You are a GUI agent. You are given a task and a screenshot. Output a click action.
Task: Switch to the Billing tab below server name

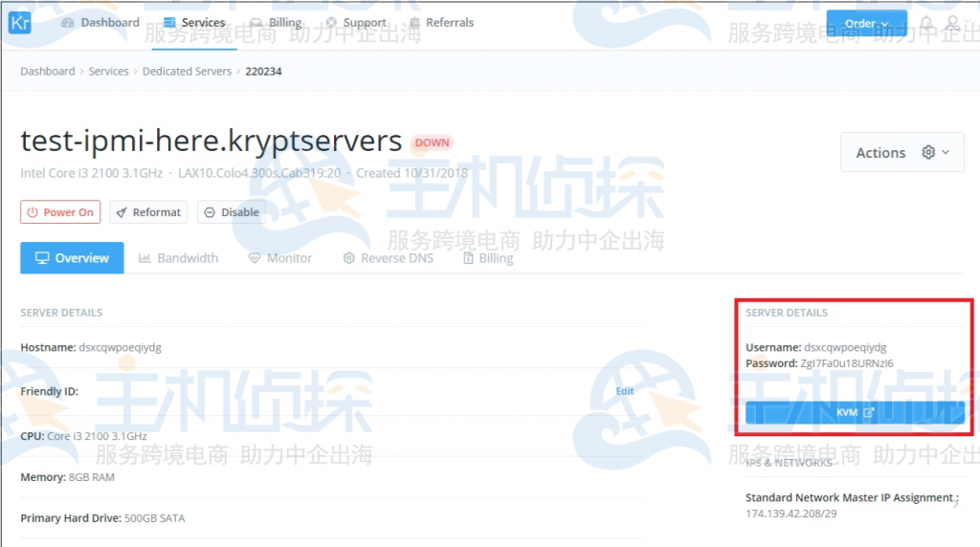488,258
